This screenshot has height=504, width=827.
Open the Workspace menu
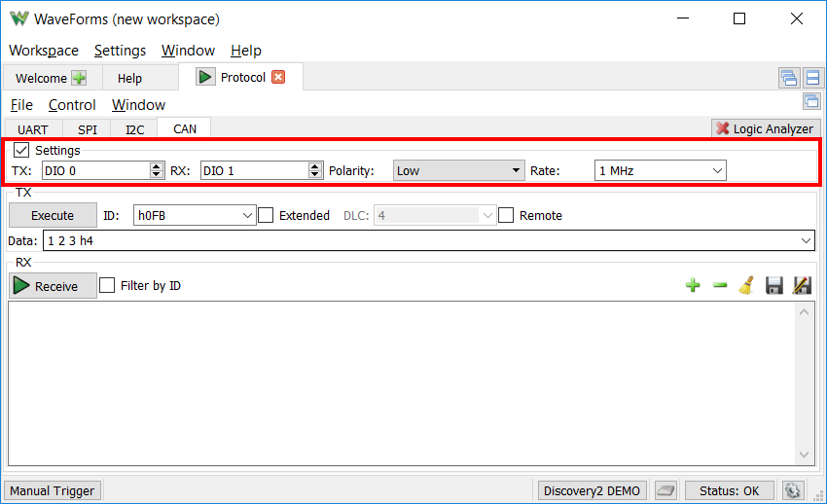pyautogui.click(x=44, y=50)
